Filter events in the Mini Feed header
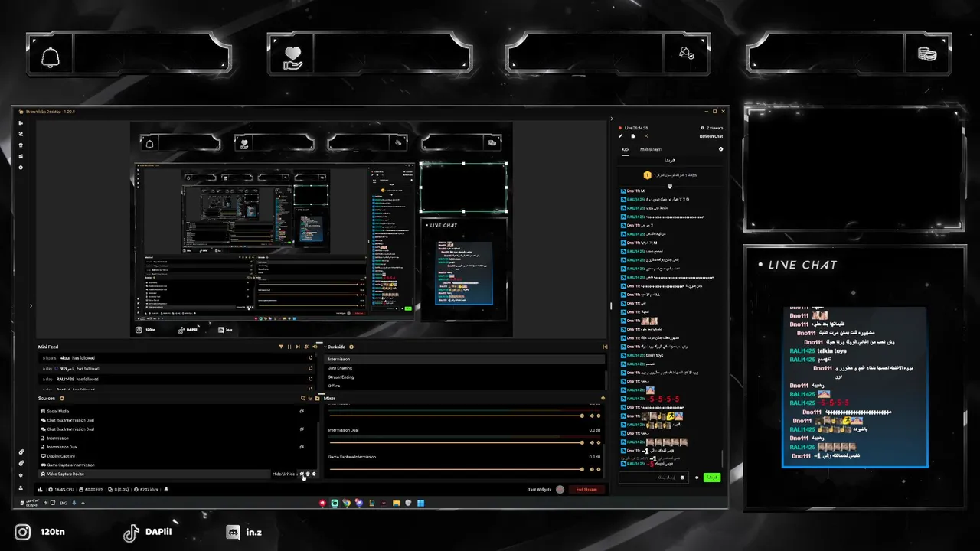This screenshot has width=980, height=551. (281, 347)
